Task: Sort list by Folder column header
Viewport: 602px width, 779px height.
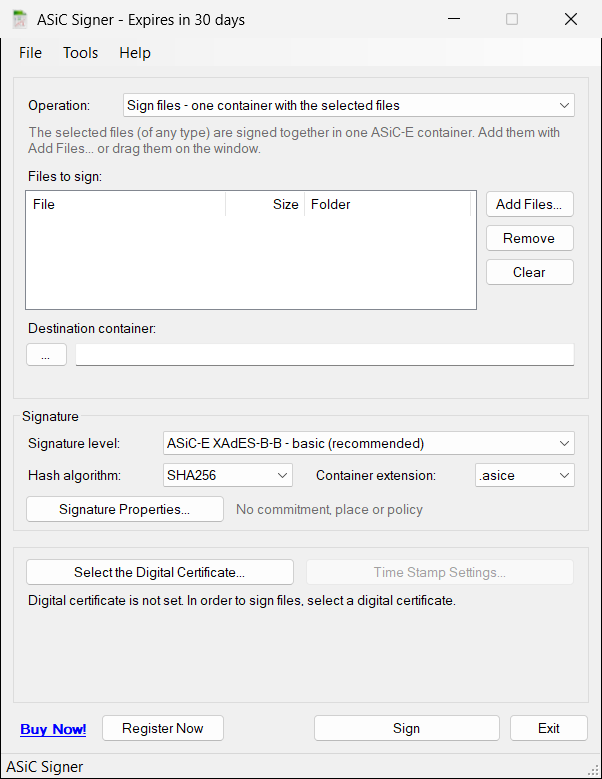Action: pos(387,204)
